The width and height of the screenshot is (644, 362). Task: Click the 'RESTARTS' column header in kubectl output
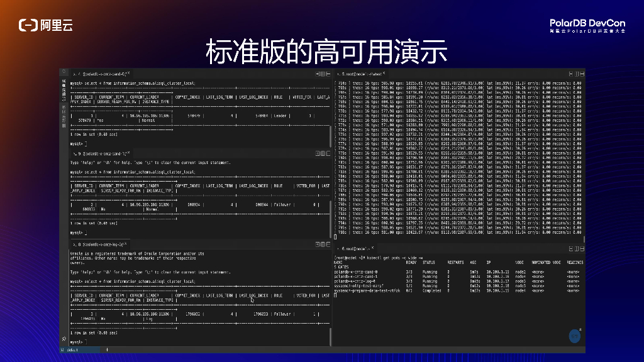point(455,262)
